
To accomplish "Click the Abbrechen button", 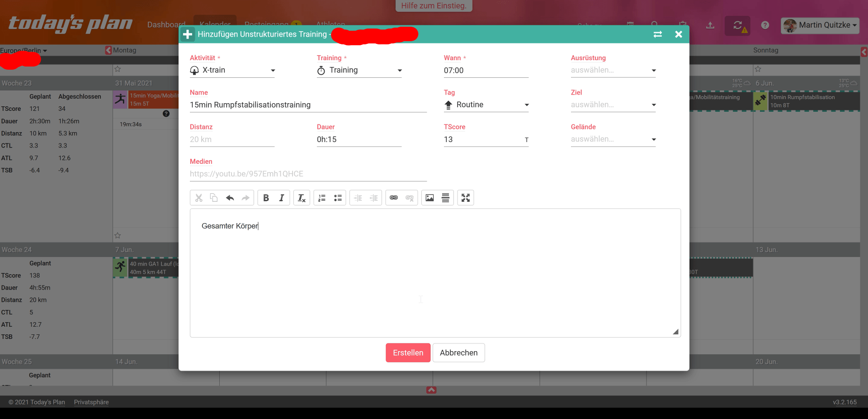I will (459, 353).
